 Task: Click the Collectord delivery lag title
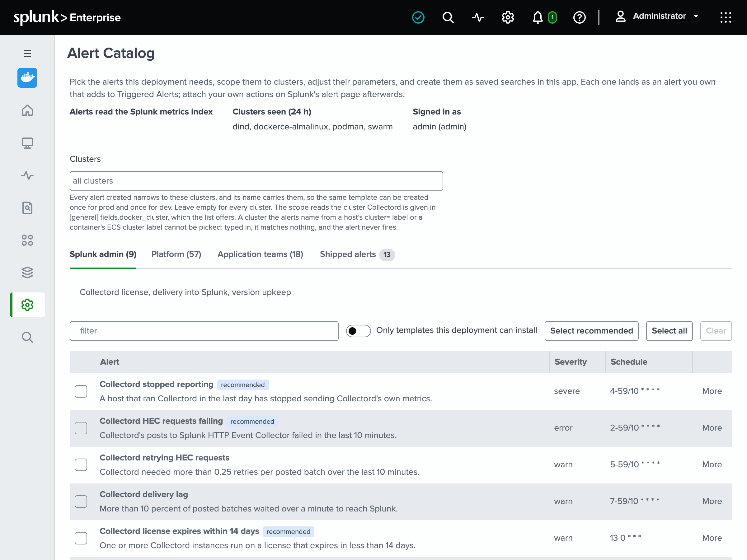pyautogui.click(x=143, y=494)
